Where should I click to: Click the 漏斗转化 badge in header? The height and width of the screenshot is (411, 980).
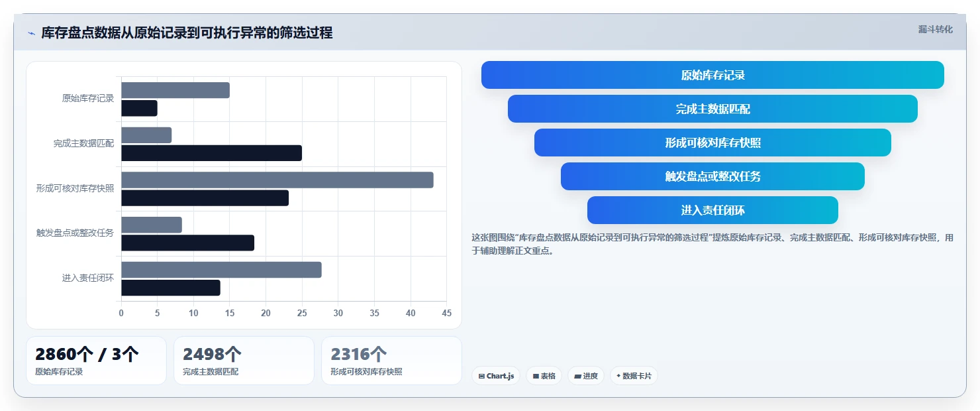click(935, 29)
